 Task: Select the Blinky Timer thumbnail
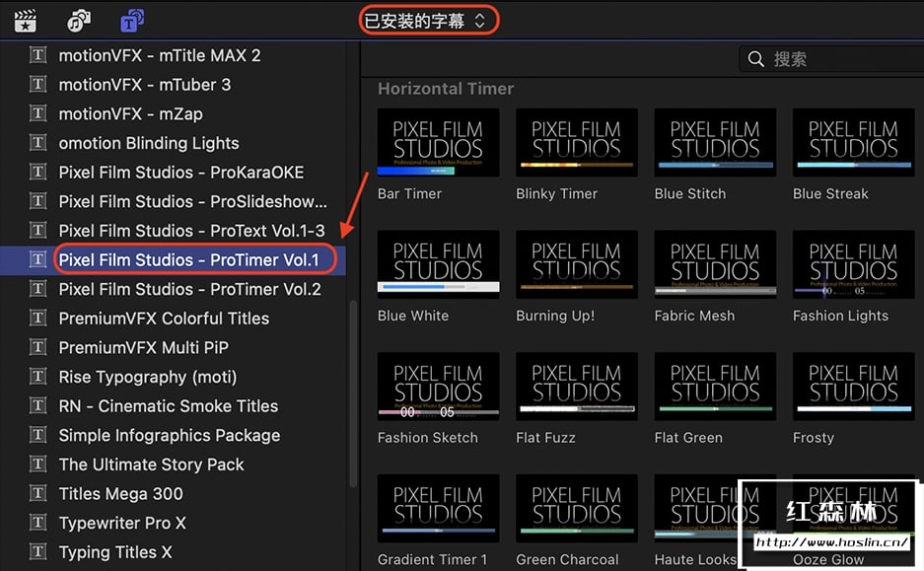[577, 143]
